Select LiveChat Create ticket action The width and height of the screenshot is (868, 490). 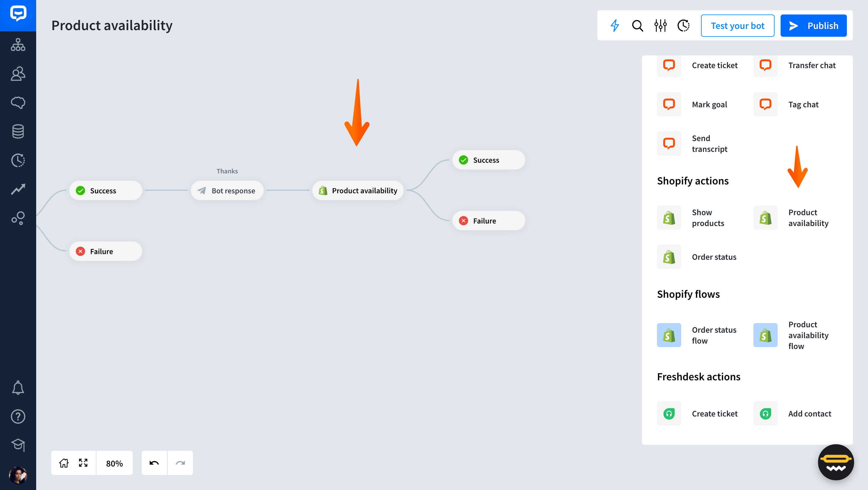(x=697, y=65)
